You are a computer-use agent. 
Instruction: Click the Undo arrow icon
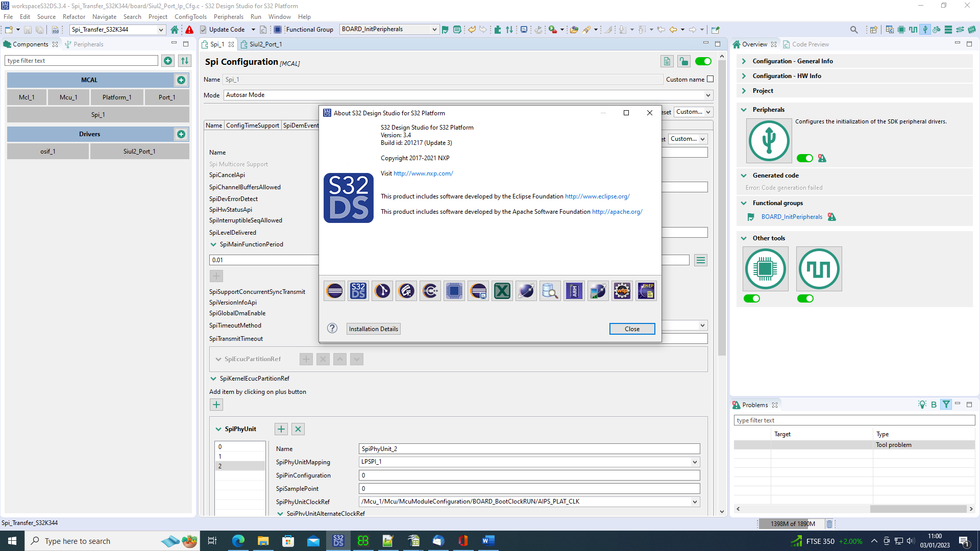(x=472, y=29)
